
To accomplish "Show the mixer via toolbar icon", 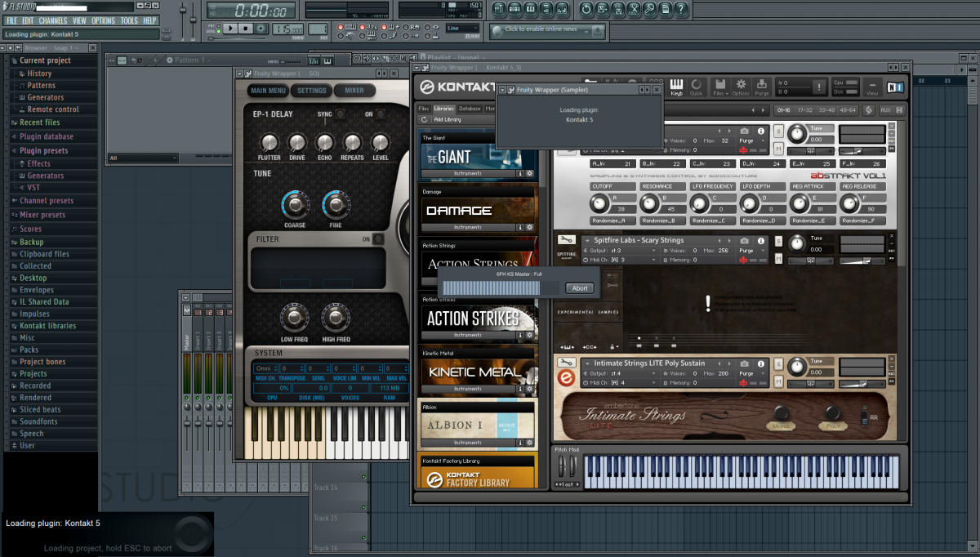I will (562, 9).
